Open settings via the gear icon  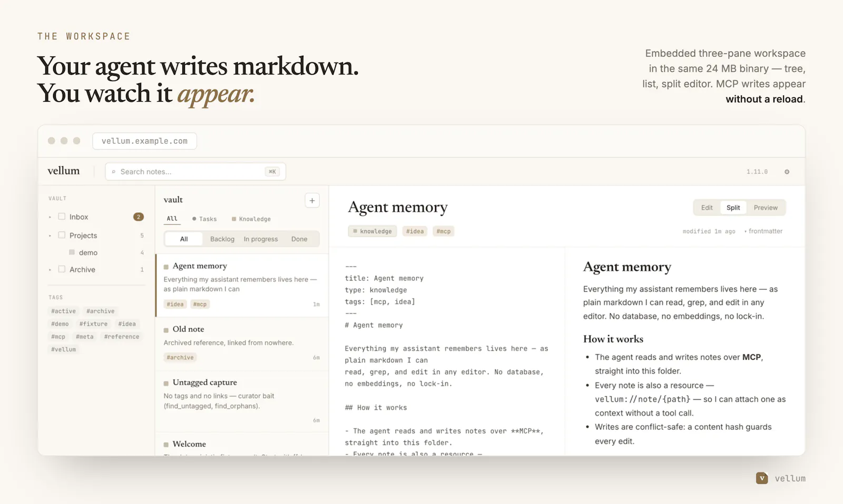coord(787,172)
